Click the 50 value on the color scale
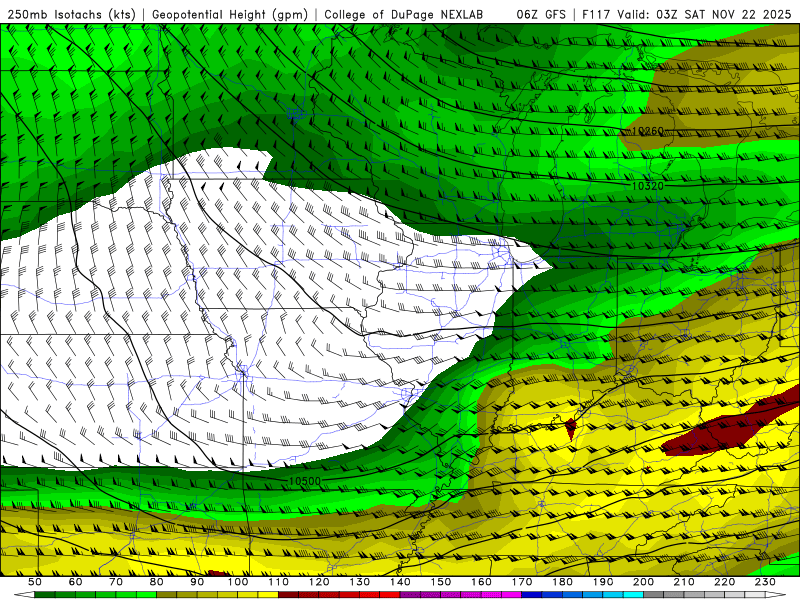 coord(35,582)
